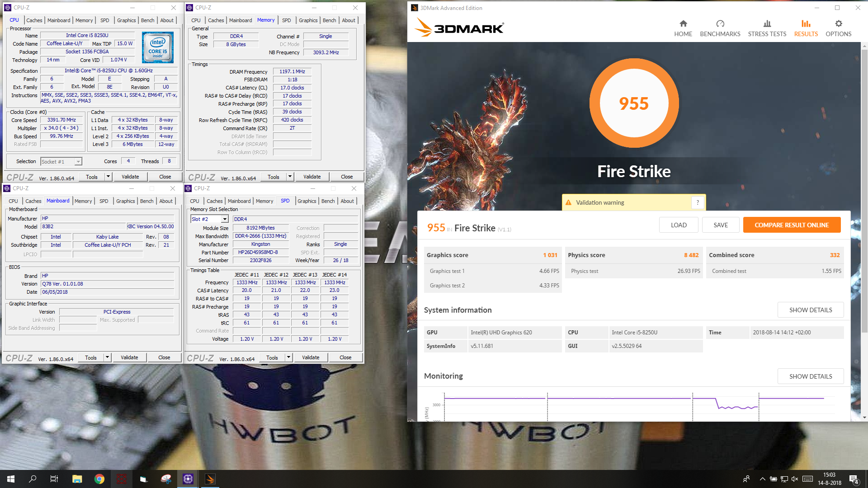Click Validate in the CPU-Z Memory window
Viewport: 868px width, 488px height.
tap(312, 177)
